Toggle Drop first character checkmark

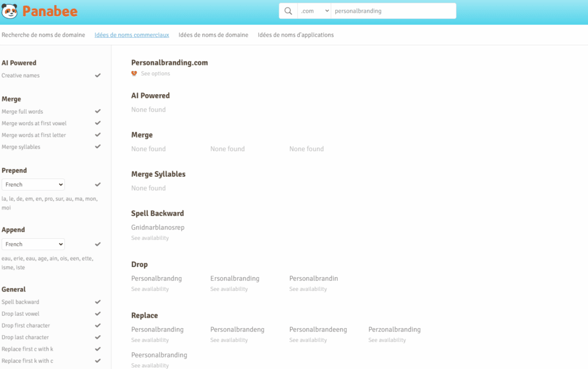pyautogui.click(x=98, y=325)
